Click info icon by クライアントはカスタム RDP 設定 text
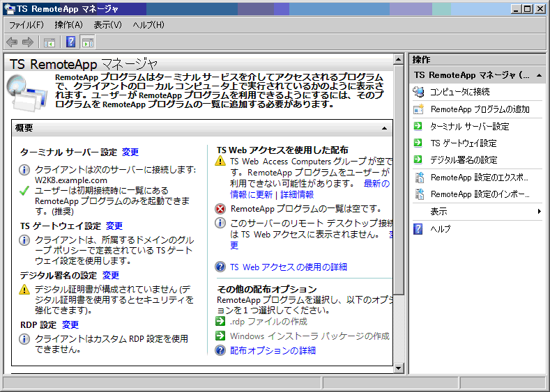550x392 pixels. (x=24, y=339)
